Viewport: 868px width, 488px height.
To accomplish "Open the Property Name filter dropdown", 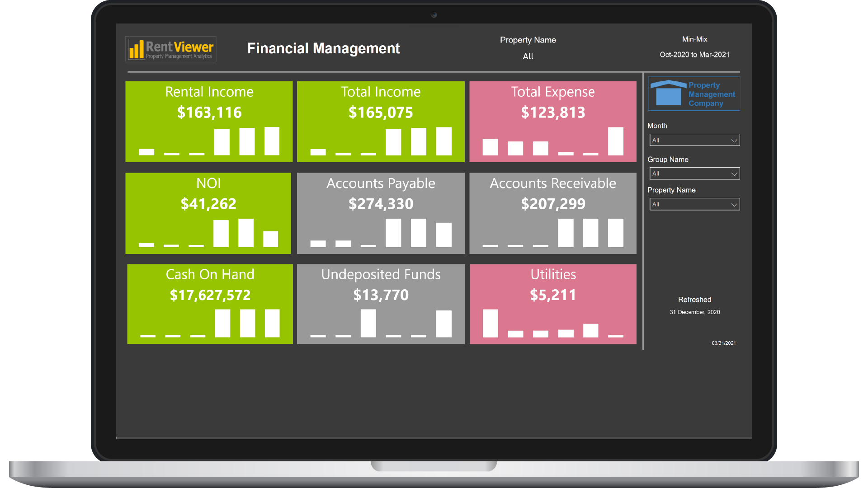I will (694, 204).
